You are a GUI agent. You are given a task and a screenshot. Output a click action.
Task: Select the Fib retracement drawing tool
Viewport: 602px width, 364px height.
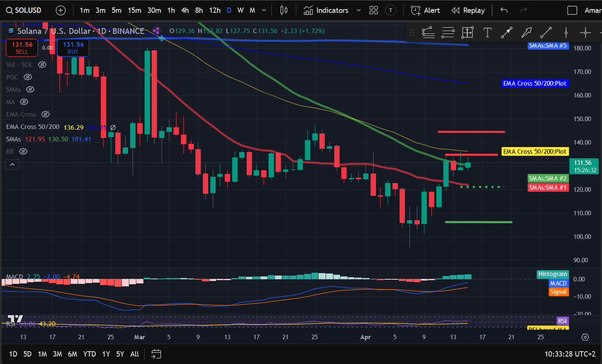point(428,32)
